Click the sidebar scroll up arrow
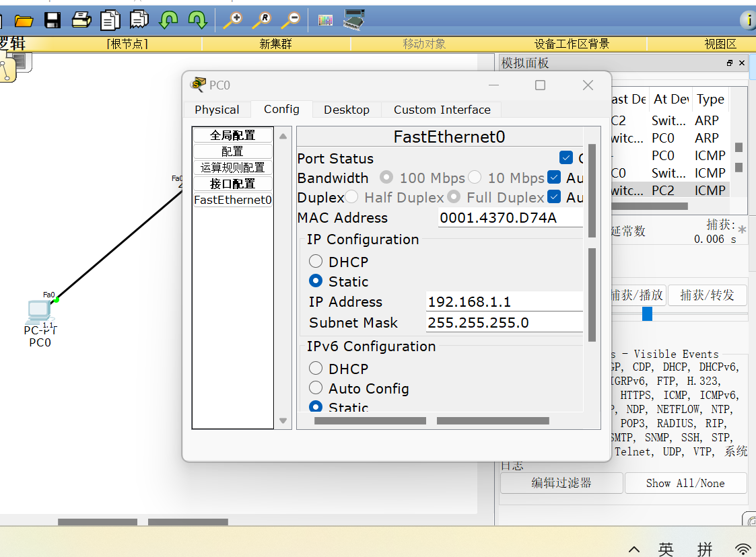756x557 pixels. [x=283, y=137]
